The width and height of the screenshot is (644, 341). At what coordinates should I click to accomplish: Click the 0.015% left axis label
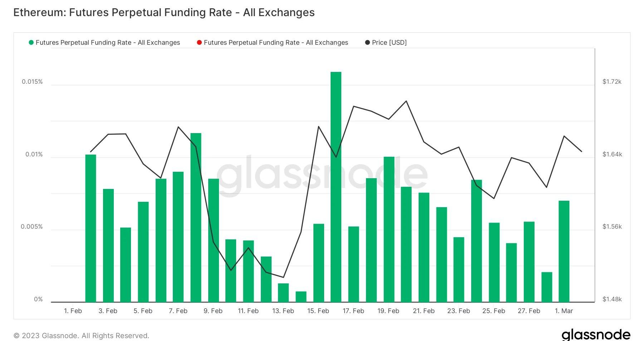[32, 82]
